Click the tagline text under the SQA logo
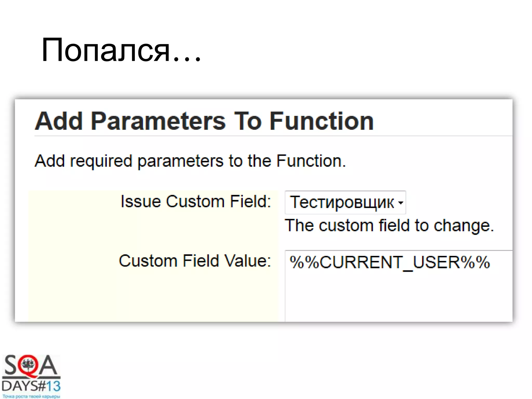Image resolution: width=532 pixels, height=399 pixels. [31, 396]
